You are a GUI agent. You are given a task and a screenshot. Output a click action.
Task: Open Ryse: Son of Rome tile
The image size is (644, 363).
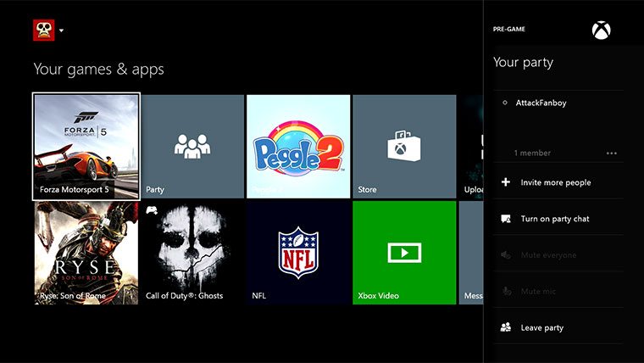point(86,253)
